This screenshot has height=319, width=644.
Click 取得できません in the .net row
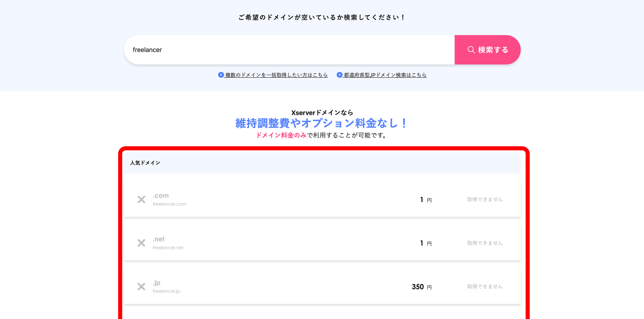tap(485, 243)
